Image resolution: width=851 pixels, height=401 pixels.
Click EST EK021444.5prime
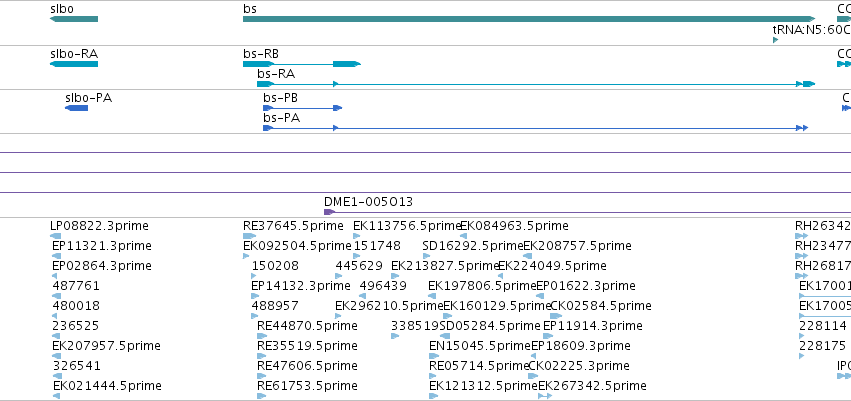coord(107,386)
